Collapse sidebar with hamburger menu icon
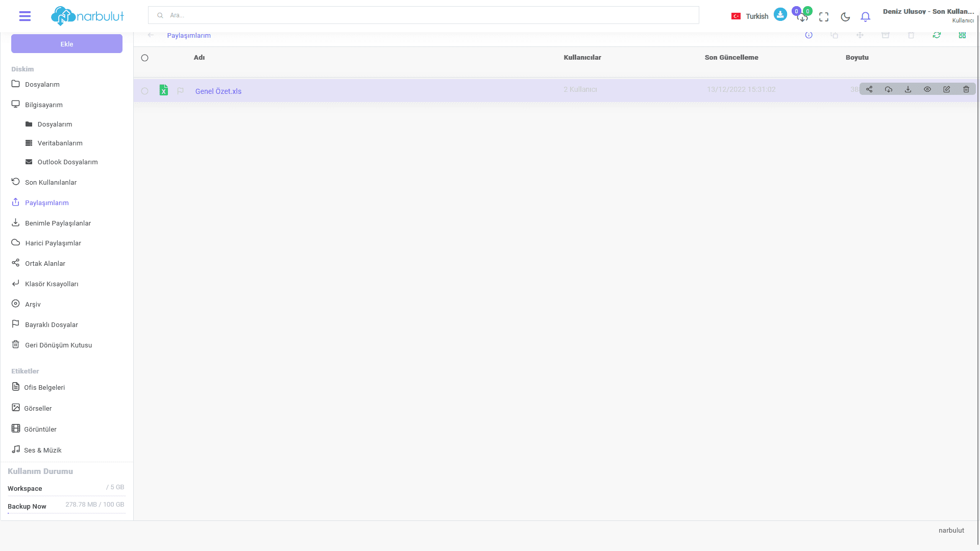 coord(25,16)
